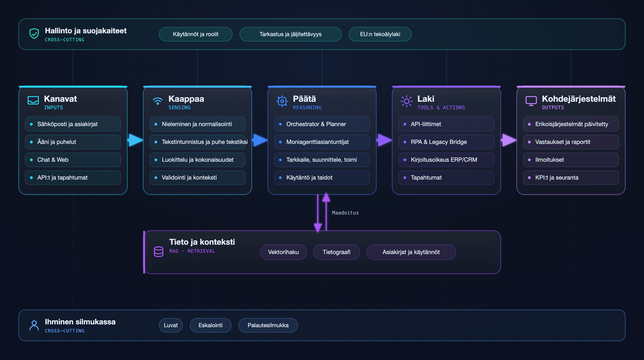Click the shield icon beside Hallinto ja suojakaiteet
Viewport: 644px width, 360px height.
pyautogui.click(x=34, y=34)
